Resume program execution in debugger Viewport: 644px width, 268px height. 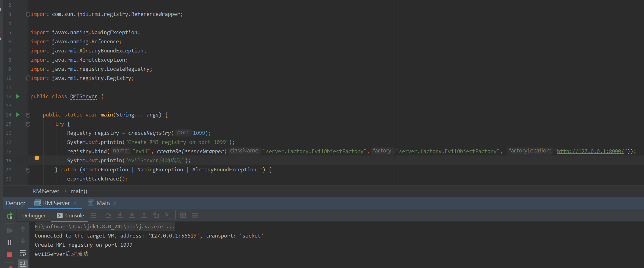[9, 230]
